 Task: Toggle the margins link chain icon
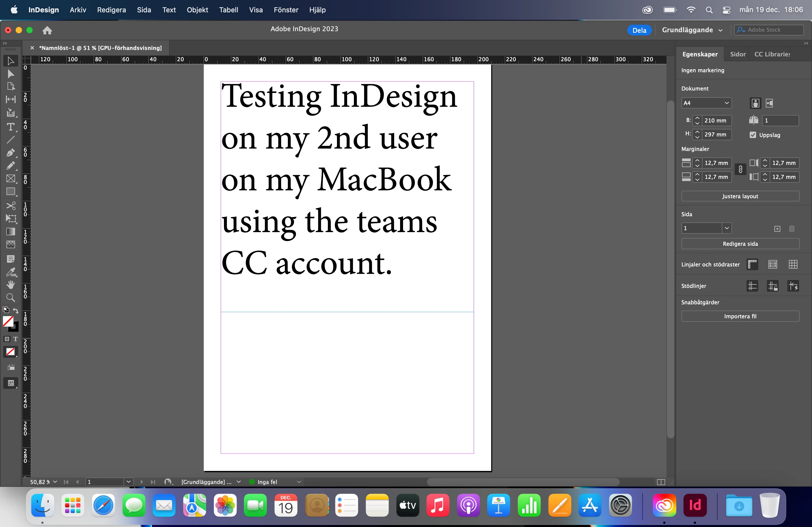[x=740, y=170]
